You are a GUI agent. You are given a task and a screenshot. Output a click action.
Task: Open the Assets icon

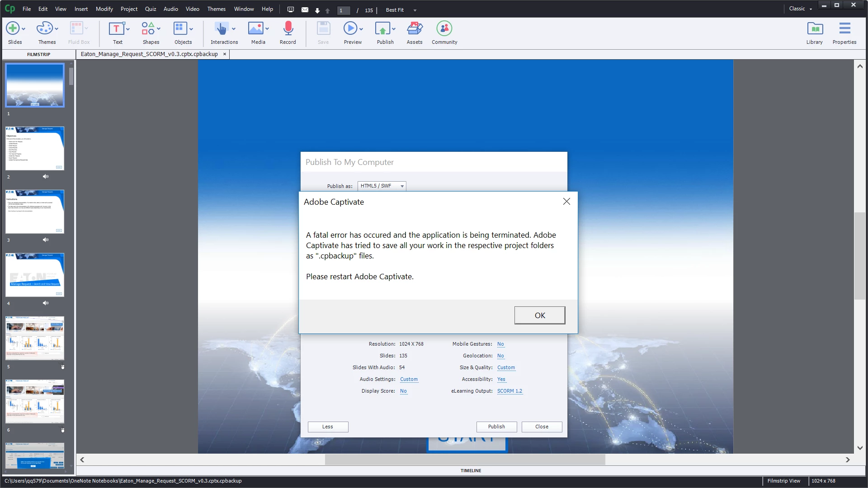pos(415,28)
